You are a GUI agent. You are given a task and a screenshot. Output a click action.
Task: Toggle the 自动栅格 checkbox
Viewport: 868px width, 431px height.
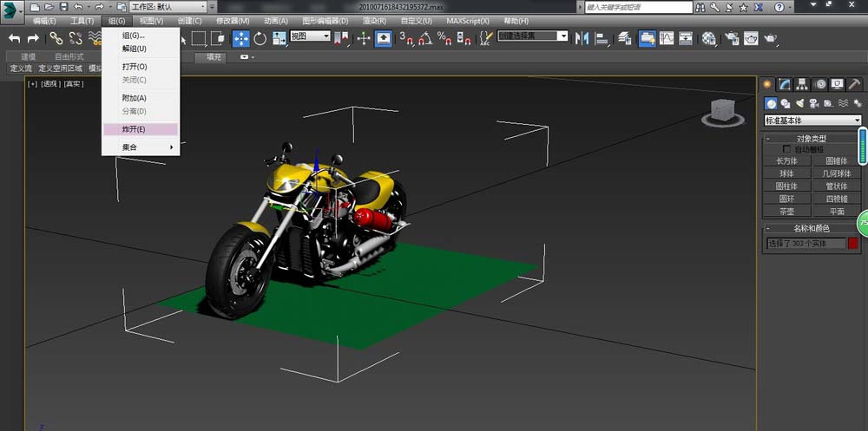pyautogui.click(x=787, y=149)
